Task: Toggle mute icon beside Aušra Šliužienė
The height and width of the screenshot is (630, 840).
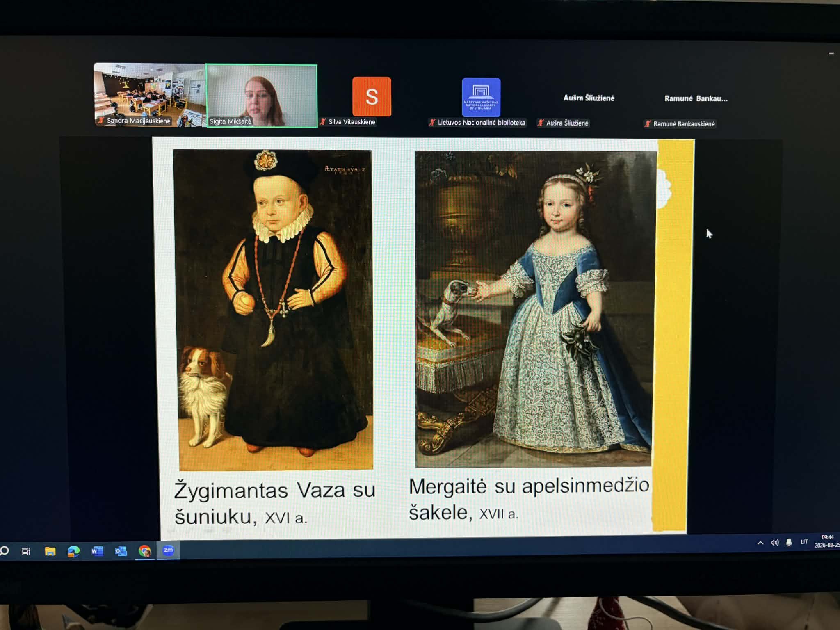Action: pyautogui.click(x=541, y=124)
